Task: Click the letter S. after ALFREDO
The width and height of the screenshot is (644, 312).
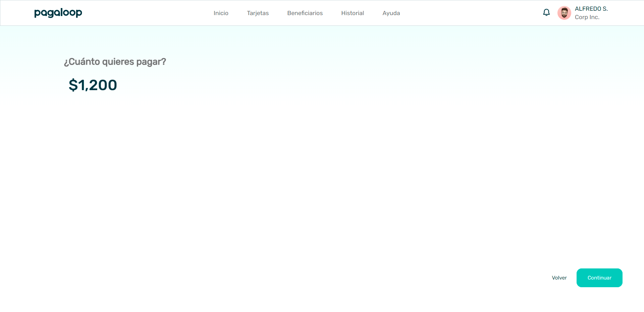Action: (x=605, y=9)
